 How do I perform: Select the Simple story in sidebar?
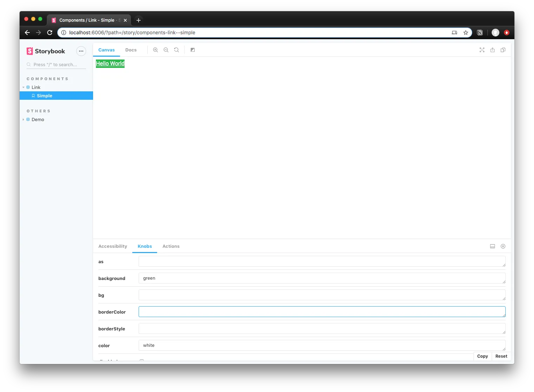click(44, 96)
